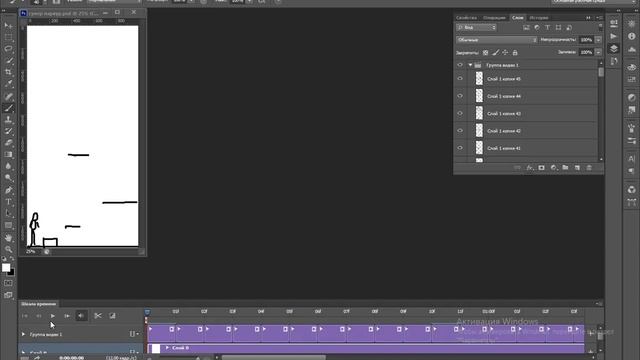
Task: Toggle lock position
Action: [x=505, y=53]
